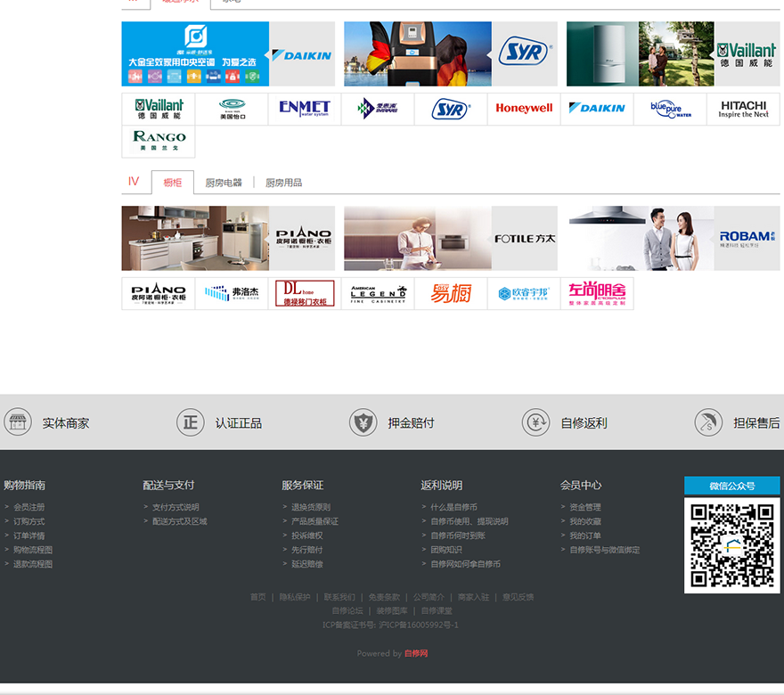Open the 什么是自修币 link
Image resolution: width=784 pixels, height=695 pixels.
pyautogui.click(x=454, y=507)
